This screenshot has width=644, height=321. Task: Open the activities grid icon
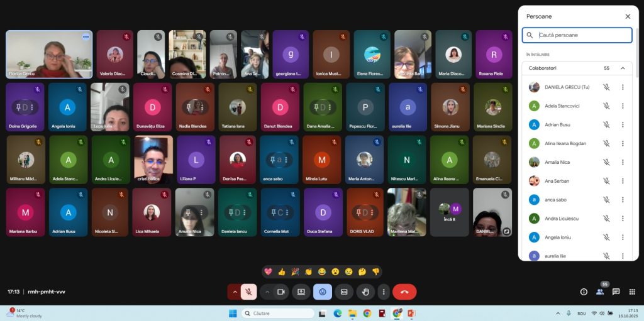631,291
